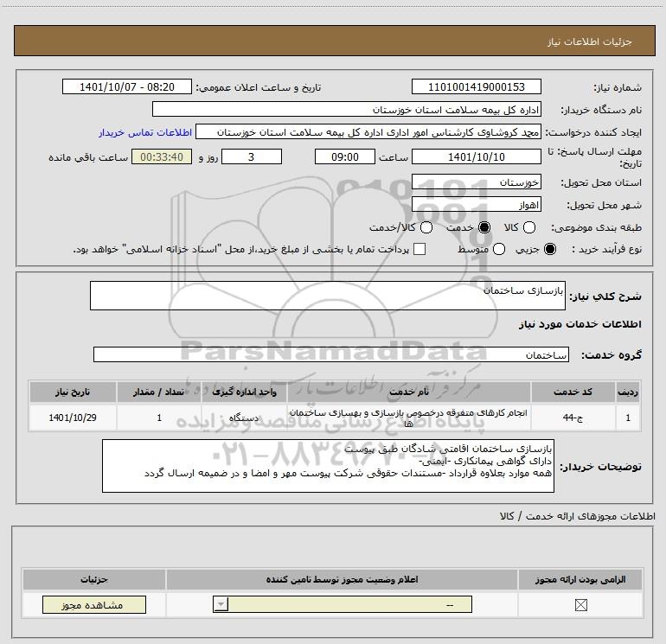666x644 pixels.
Task: Click the کد خدمت column header
Action: point(573,392)
